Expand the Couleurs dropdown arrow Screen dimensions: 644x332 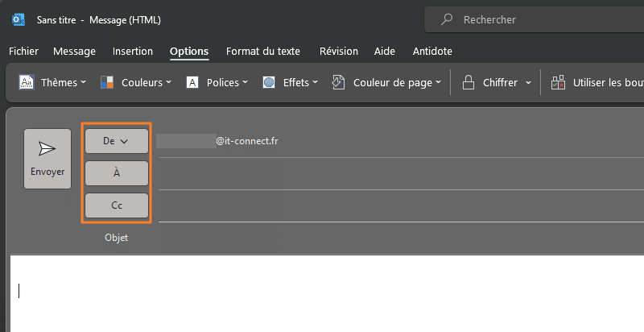click(168, 82)
